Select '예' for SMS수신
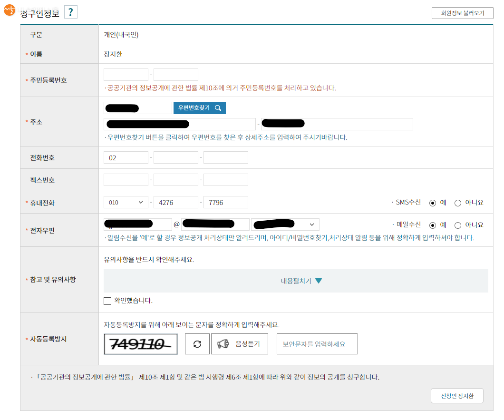 pyautogui.click(x=433, y=203)
